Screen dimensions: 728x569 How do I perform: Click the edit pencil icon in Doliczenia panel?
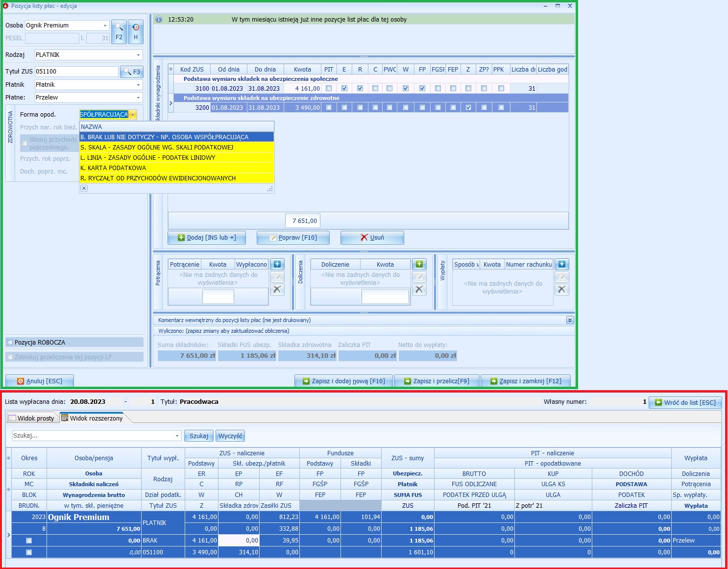pyautogui.click(x=419, y=277)
